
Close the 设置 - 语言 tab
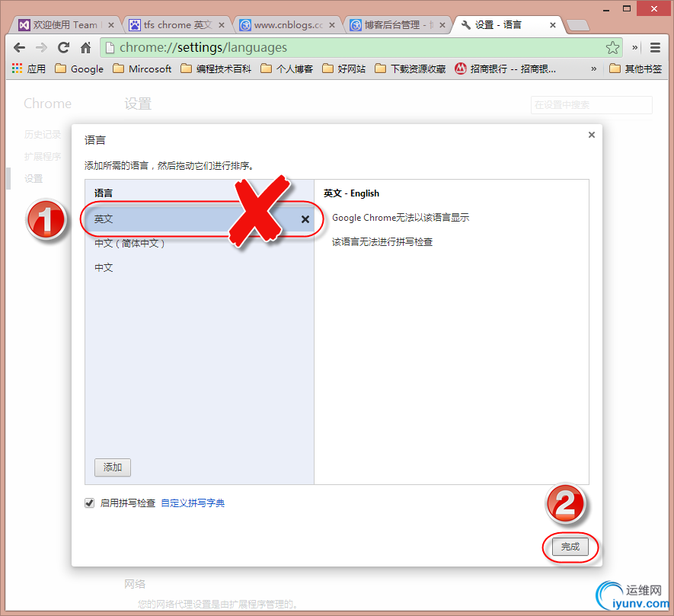click(x=553, y=25)
